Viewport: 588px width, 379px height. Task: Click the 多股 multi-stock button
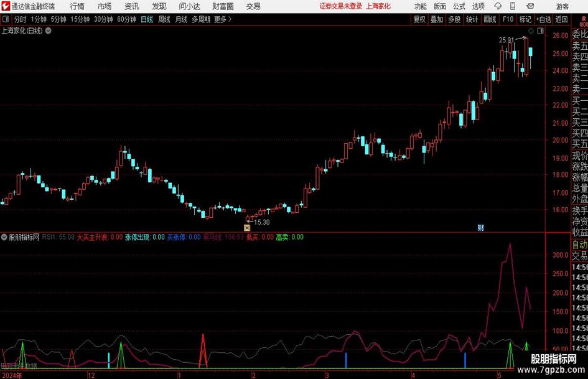[454, 19]
